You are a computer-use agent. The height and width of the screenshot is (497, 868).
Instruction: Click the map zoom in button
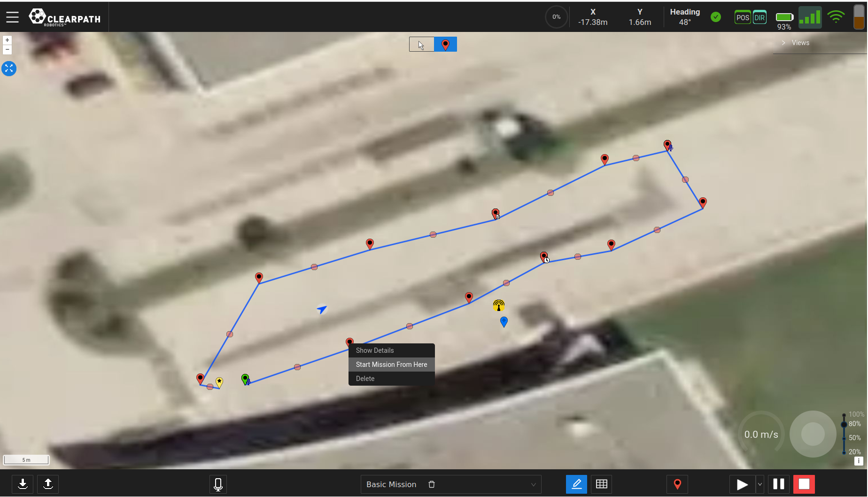coord(7,40)
